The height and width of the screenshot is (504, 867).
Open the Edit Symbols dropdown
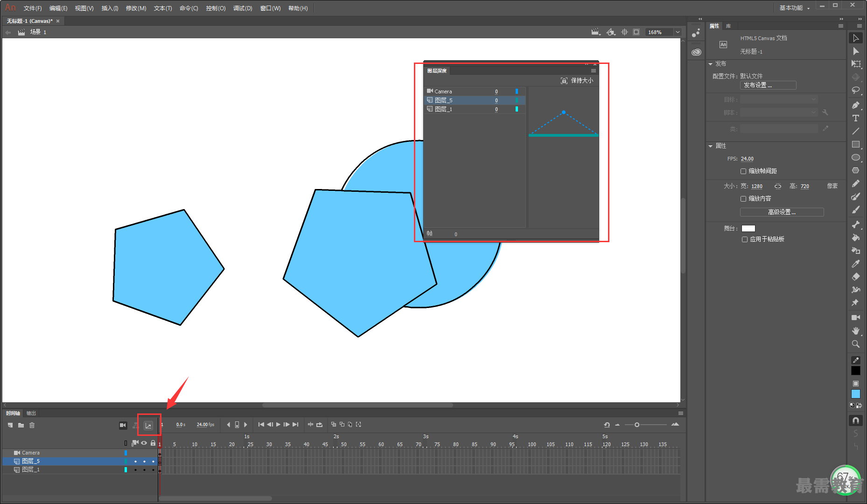pos(611,32)
